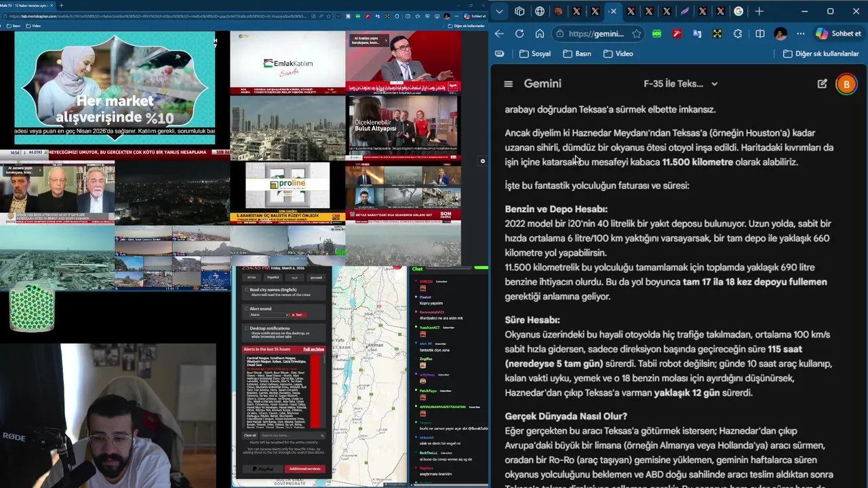Open the 'Full archive' alerts link

(x=314, y=349)
